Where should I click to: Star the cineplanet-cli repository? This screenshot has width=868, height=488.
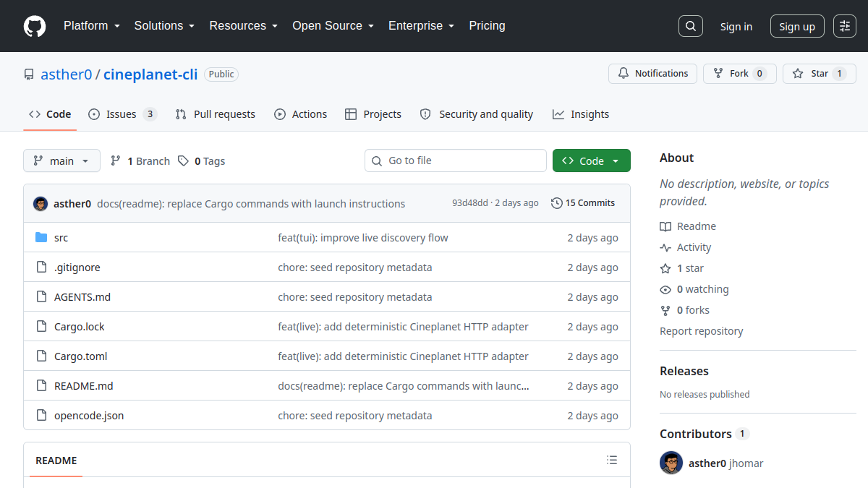[x=819, y=74]
